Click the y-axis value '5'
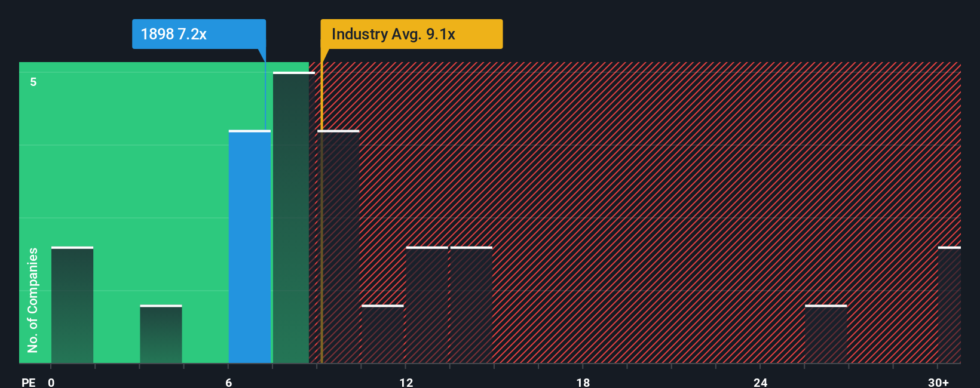The image size is (980, 388). tap(33, 82)
